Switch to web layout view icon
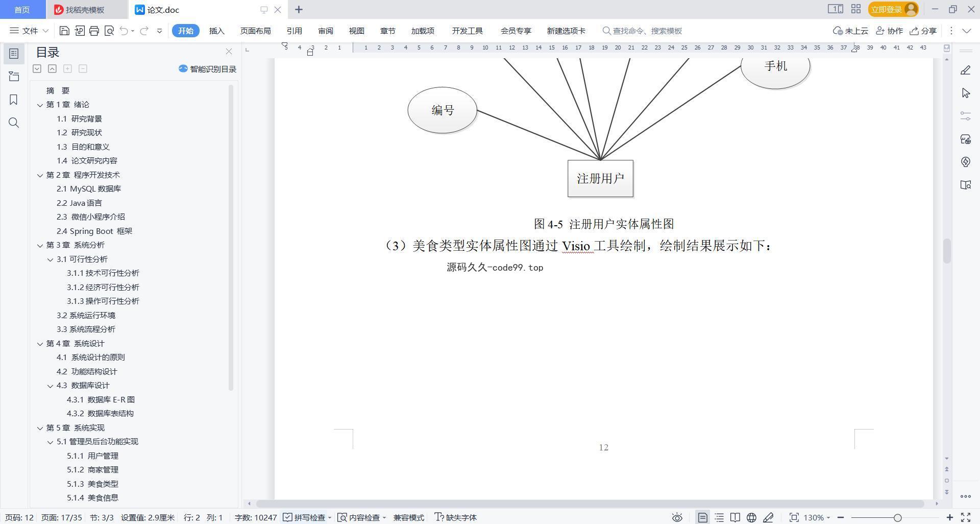980x524 pixels. [x=751, y=517]
